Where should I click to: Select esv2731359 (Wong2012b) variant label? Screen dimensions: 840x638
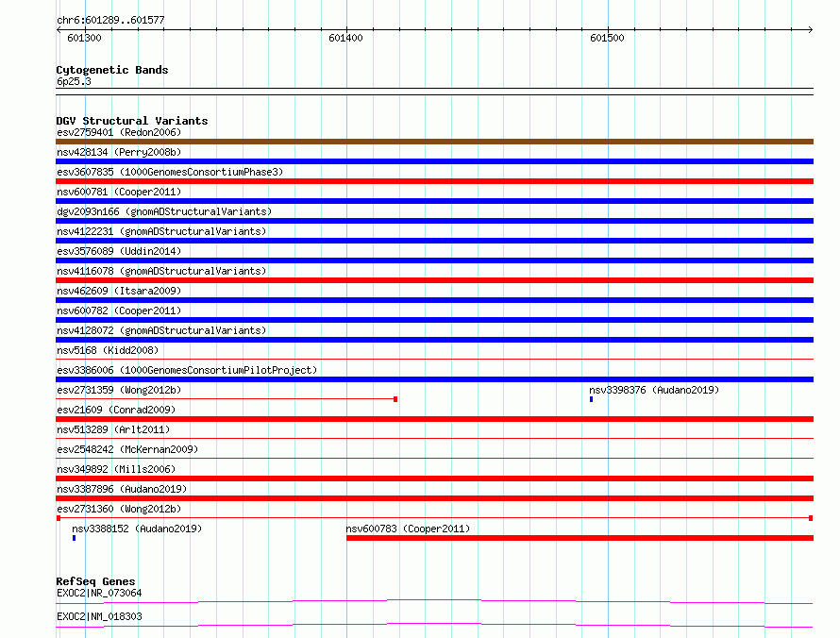(x=119, y=390)
